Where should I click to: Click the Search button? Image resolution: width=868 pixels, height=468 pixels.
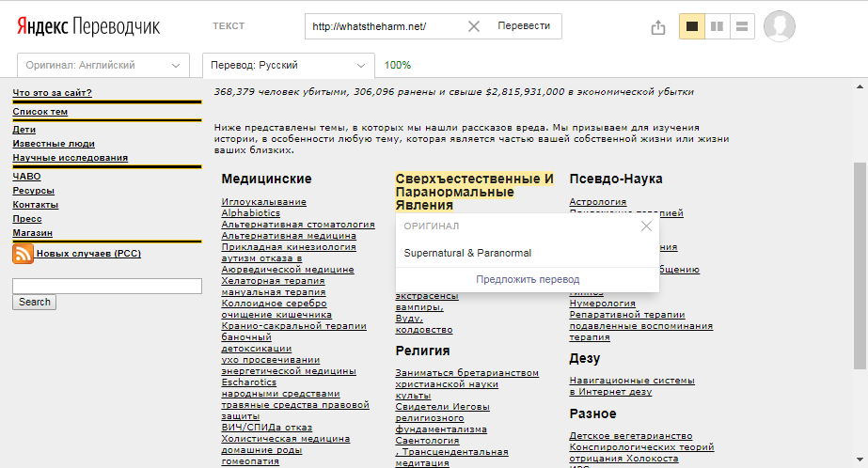click(x=34, y=302)
